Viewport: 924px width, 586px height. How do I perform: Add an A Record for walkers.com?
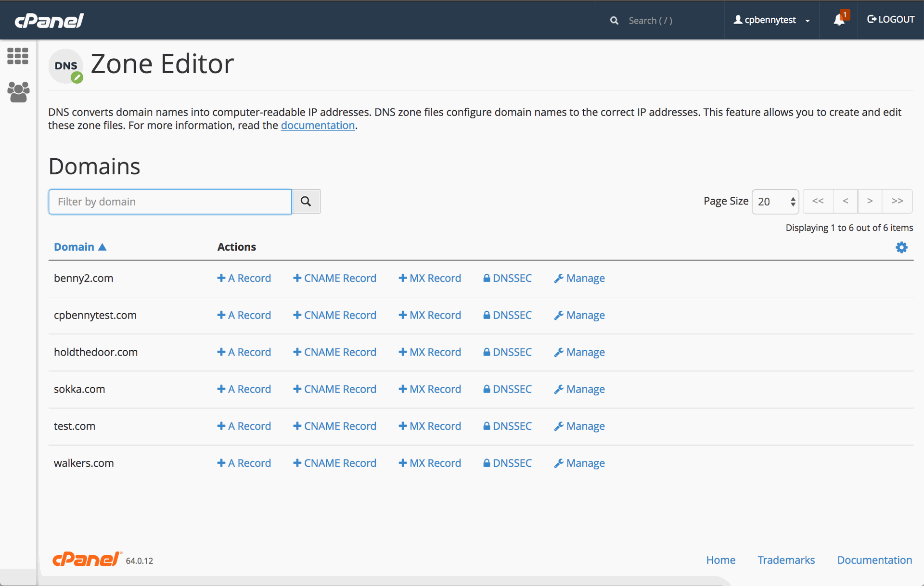[x=244, y=463]
